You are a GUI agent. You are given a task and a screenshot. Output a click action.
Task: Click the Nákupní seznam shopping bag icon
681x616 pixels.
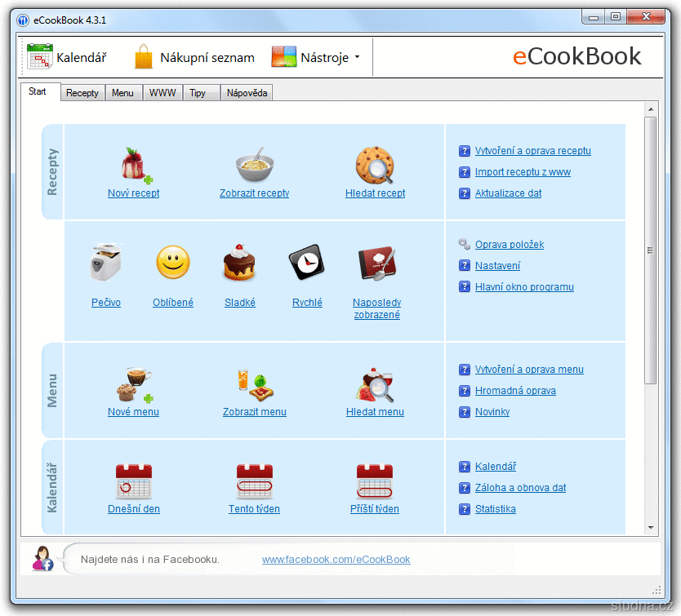tap(144, 56)
